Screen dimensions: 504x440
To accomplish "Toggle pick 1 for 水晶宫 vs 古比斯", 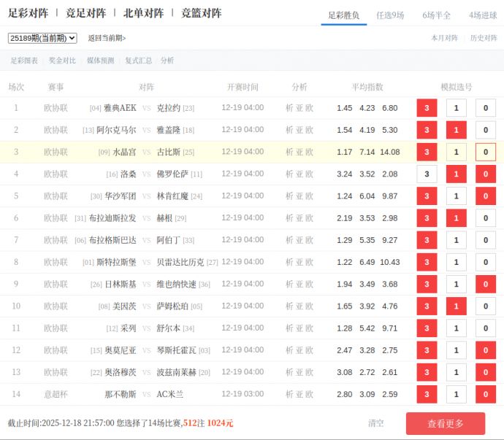I will click(456, 152).
